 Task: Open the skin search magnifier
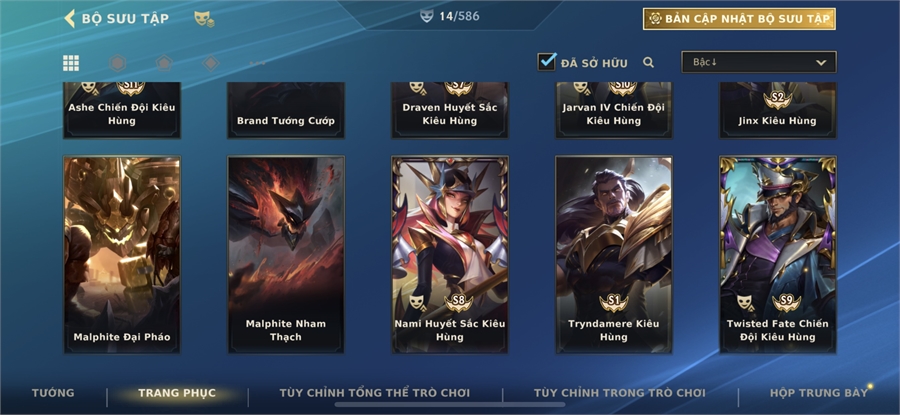649,63
